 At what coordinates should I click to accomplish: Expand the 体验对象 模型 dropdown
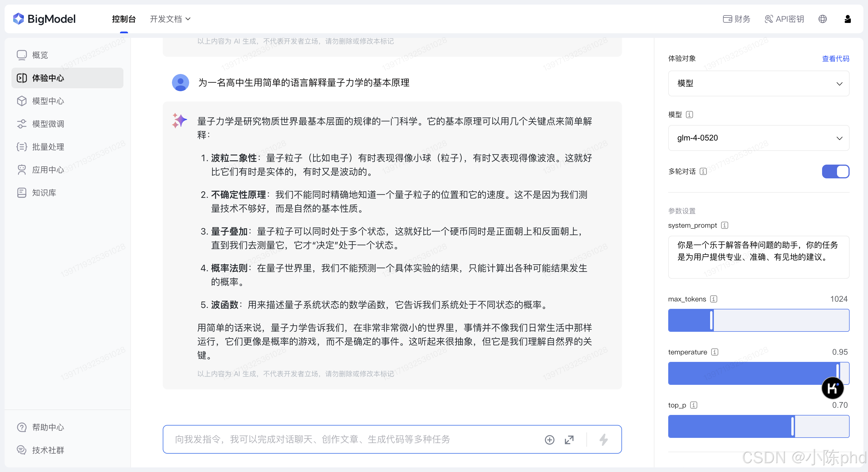[759, 83]
